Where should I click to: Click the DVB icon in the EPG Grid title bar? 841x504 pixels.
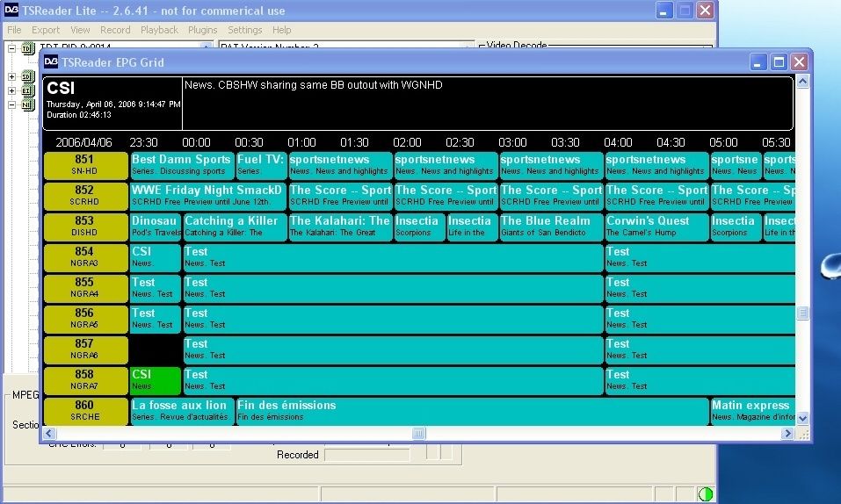[51, 62]
